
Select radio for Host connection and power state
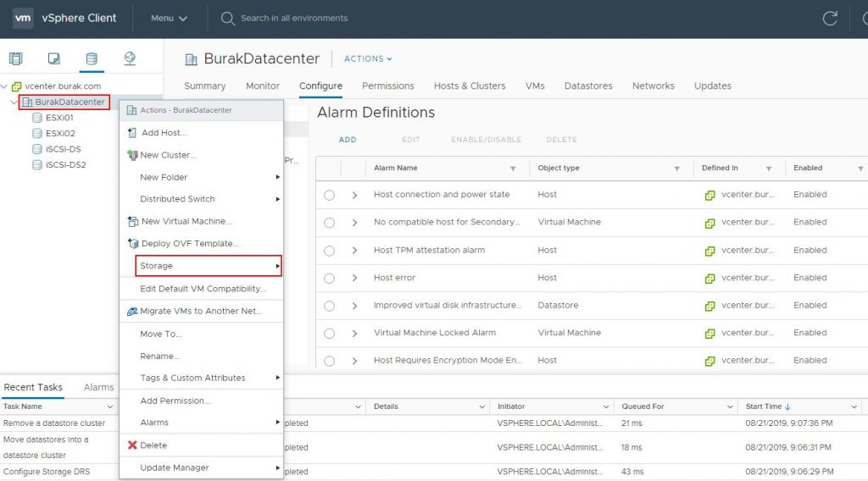tap(330, 195)
